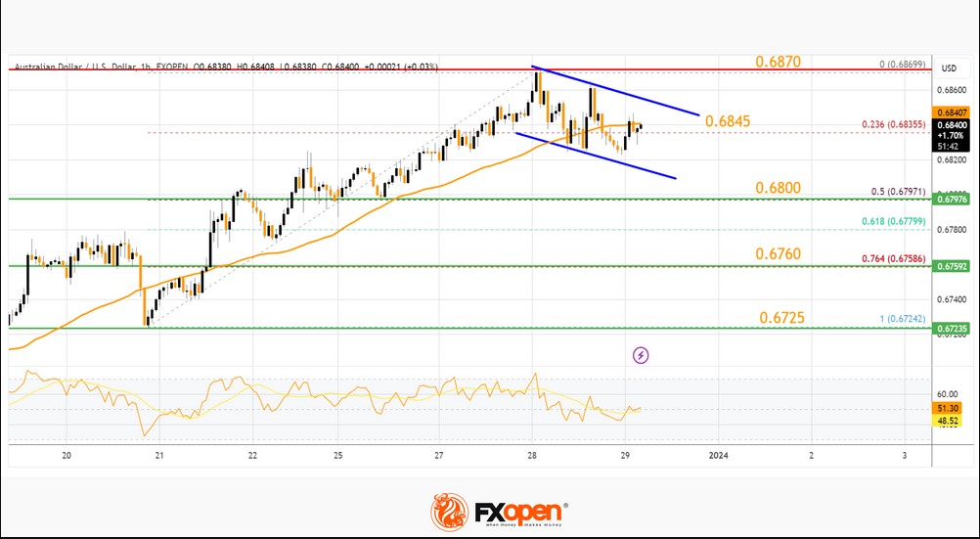Select the 0.6870 resistance label

pyautogui.click(x=779, y=62)
